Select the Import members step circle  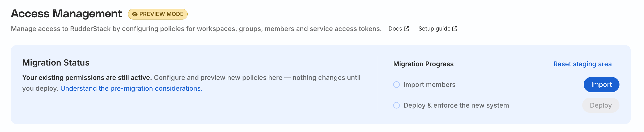pyautogui.click(x=396, y=85)
